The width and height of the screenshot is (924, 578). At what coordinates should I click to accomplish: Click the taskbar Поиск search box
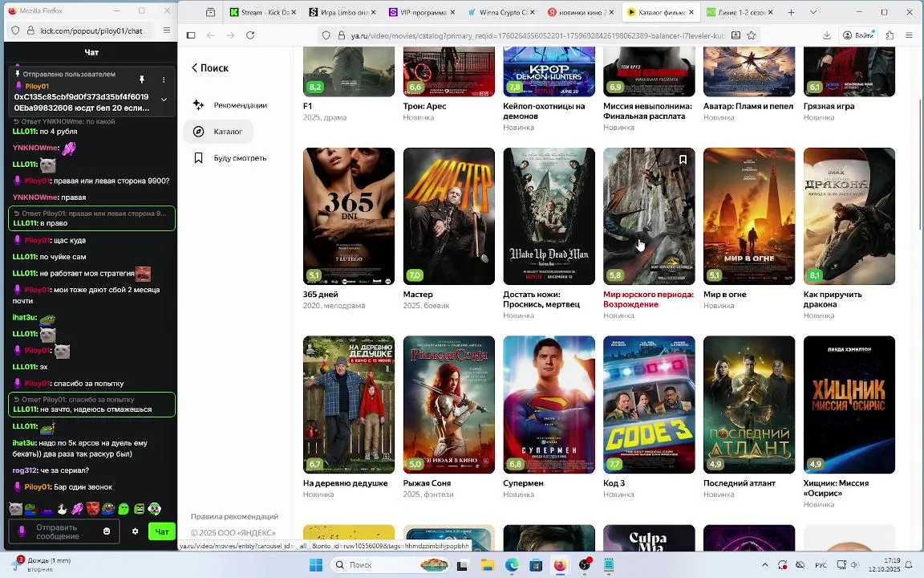389,565
